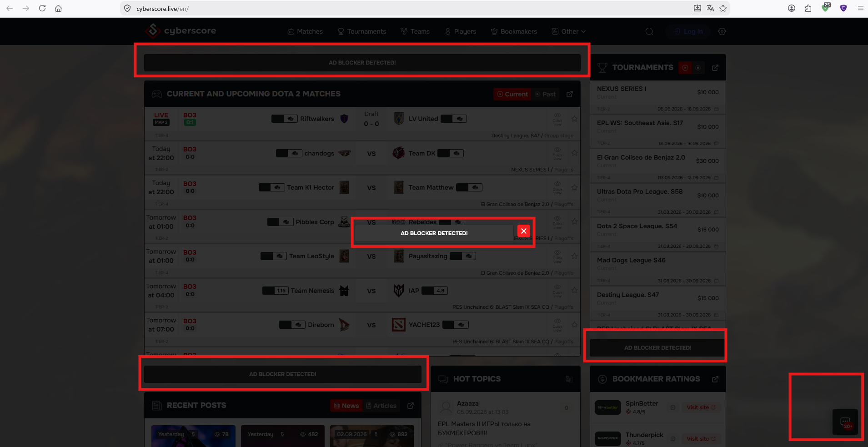
Task: Switch to Past matches tab
Action: click(x=546, y=94)
